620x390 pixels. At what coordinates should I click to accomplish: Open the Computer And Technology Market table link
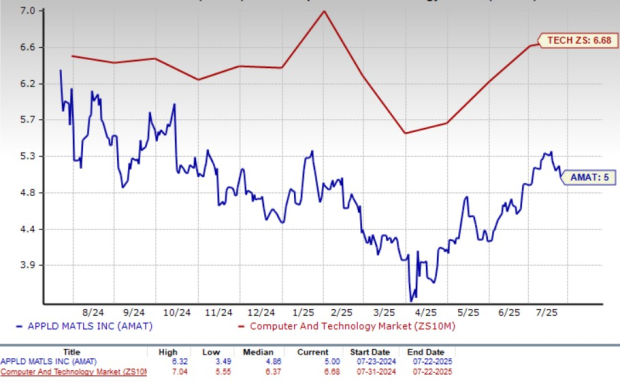(74, 372)
